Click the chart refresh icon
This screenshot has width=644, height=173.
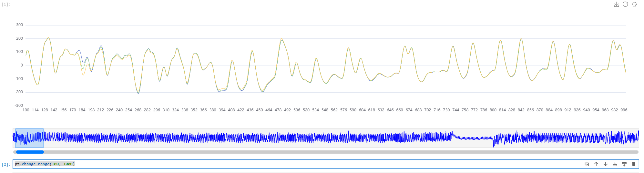pos(625,4)
